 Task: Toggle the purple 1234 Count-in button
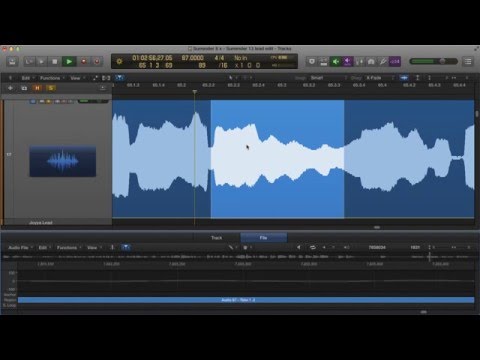[x=395, y=61]
